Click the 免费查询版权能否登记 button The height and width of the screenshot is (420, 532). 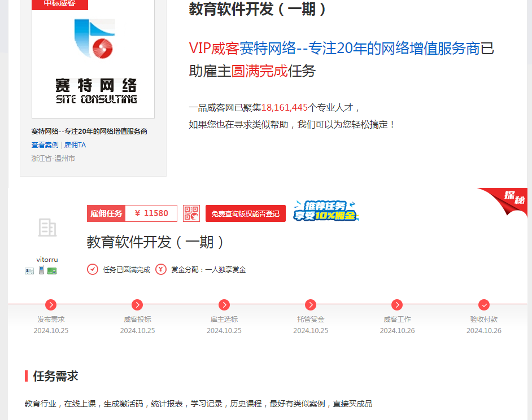(x=246, y=214)
